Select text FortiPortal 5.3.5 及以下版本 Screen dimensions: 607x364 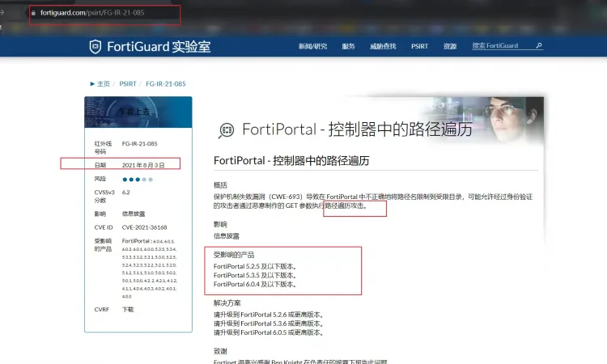coord(254,275)
